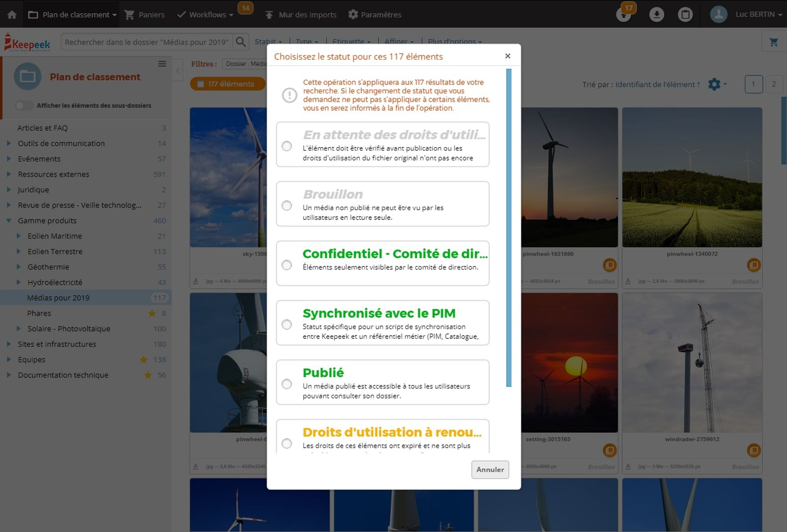Click the dialog's blue vertical scrollbar

509,227
